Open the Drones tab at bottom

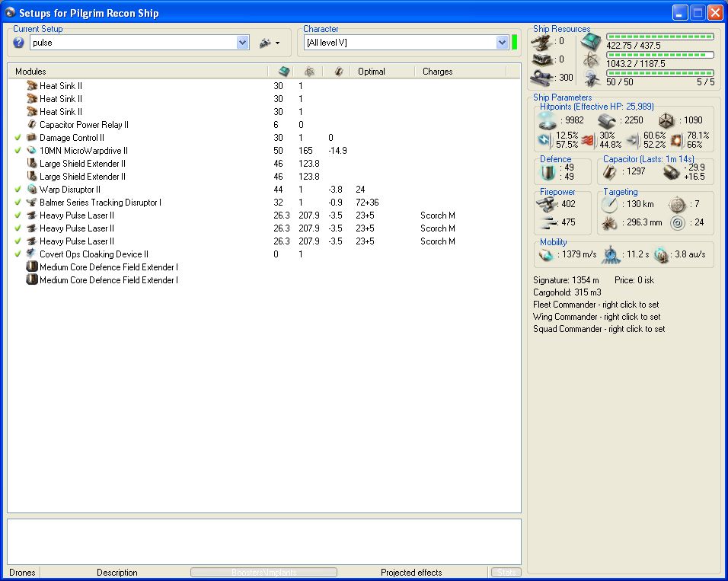point(22,573)
